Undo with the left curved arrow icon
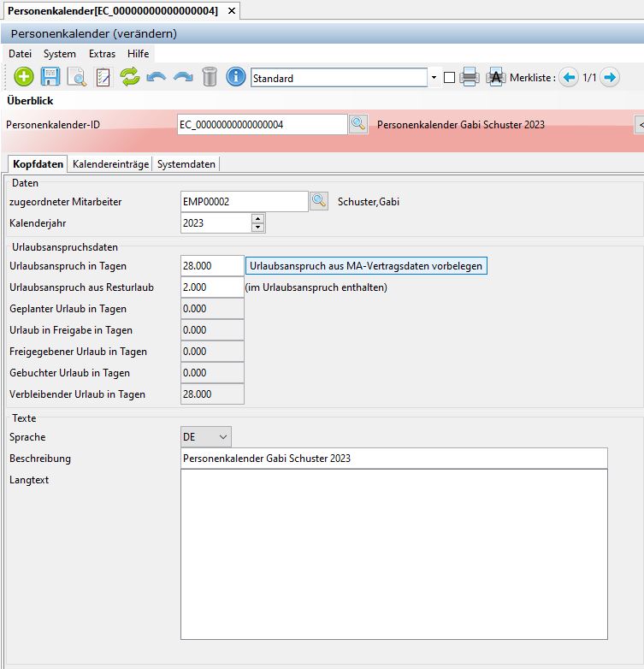This screenshot has height=669, width=644. pos(156,77)
